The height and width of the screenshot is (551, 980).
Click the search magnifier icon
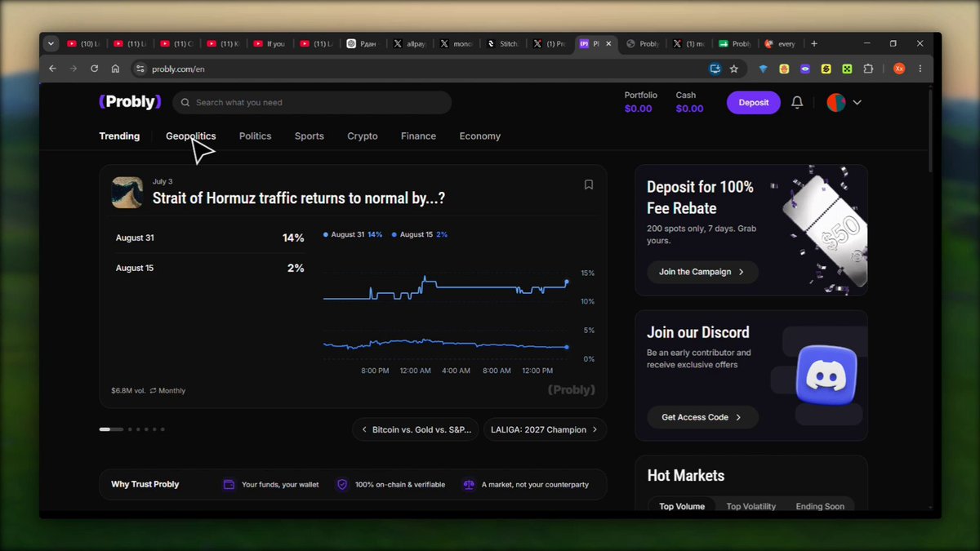pyautogui.click(x=185, y=103)
